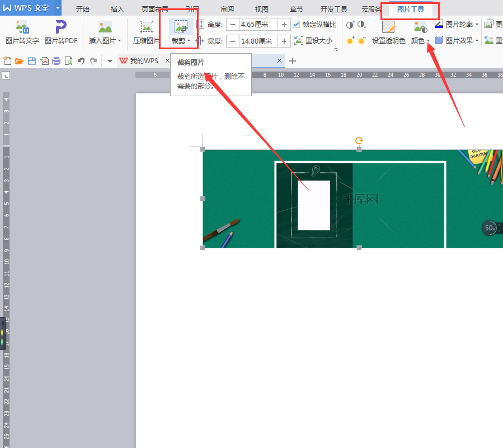Screen dimensions: 503x448
Task: Click the 高度 4.65厘米 input field
Action: (x=258, y=25)
